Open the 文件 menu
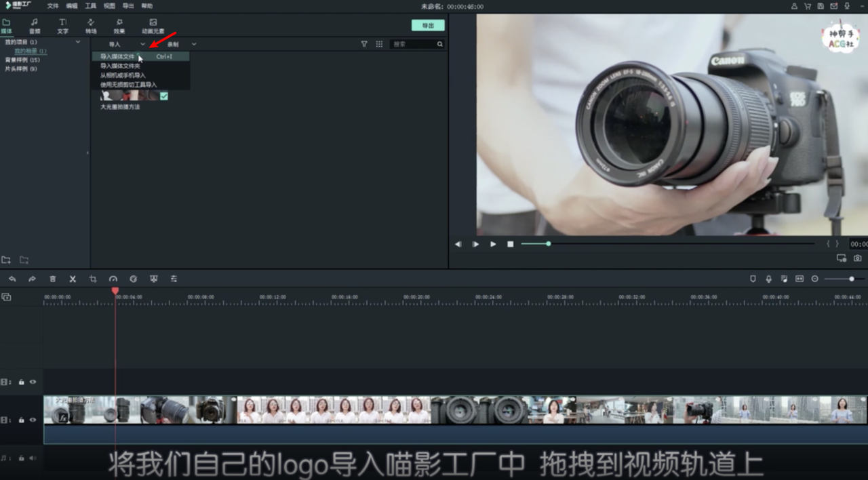 coord(53,5)
